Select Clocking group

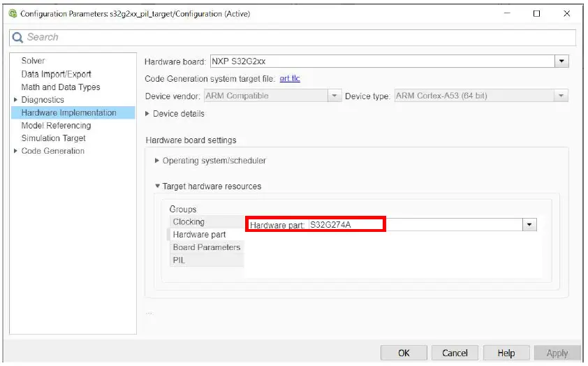[x=207, y=221]
